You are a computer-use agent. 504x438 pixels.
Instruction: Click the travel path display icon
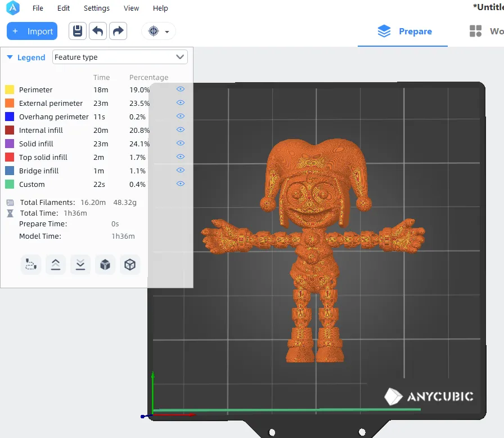pos(31,265)
